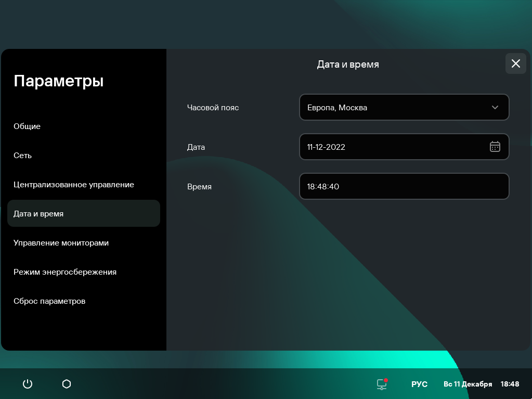Image resolution: width=532 pixels, height=399 pixels.
Task: Switch keyboard layout via РУС indicator
Action: pyautogui.click(x=419, y=384)
